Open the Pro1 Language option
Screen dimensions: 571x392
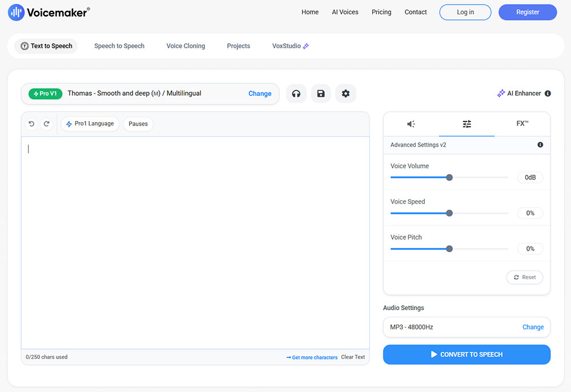click(90, 124)
